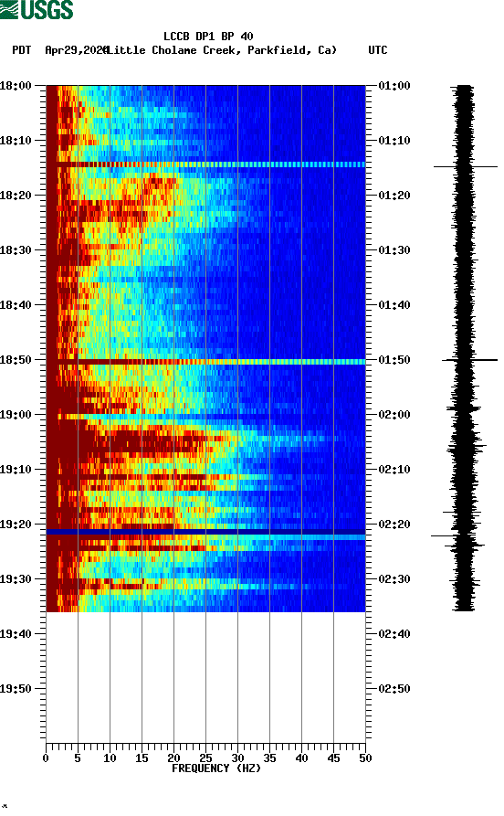Click the Little Cholame Creek, Parkfield, Ca location text

[221, 50]
